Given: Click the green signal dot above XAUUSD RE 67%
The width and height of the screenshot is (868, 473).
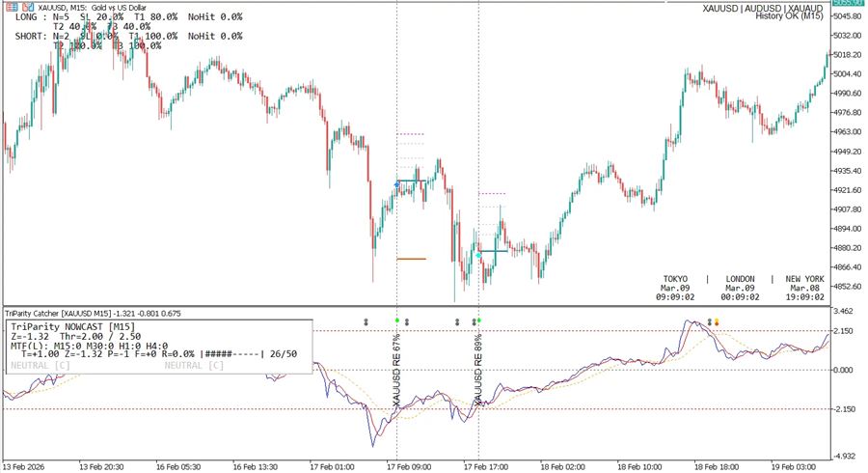Looking at the screenshot, I should [x=397, y=320].
